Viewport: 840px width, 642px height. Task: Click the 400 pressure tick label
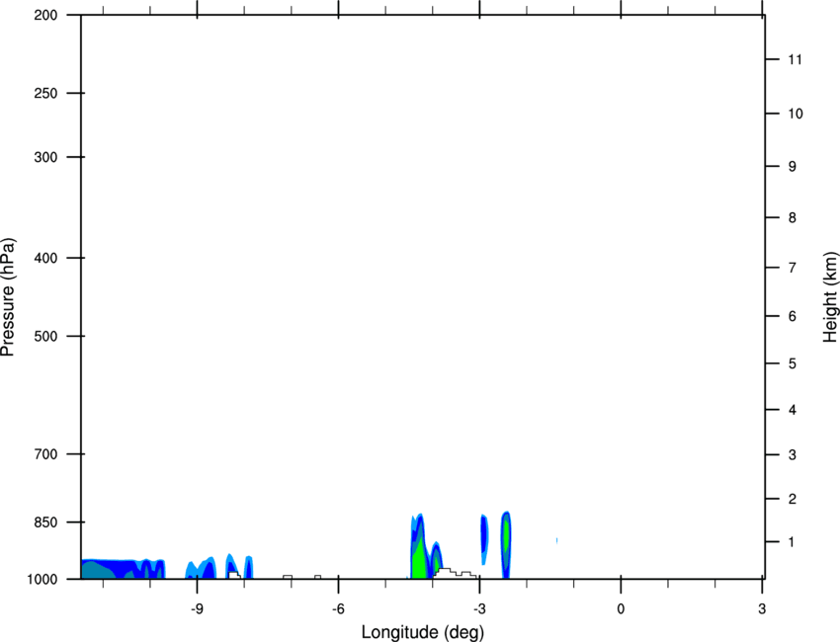(45, 258)
